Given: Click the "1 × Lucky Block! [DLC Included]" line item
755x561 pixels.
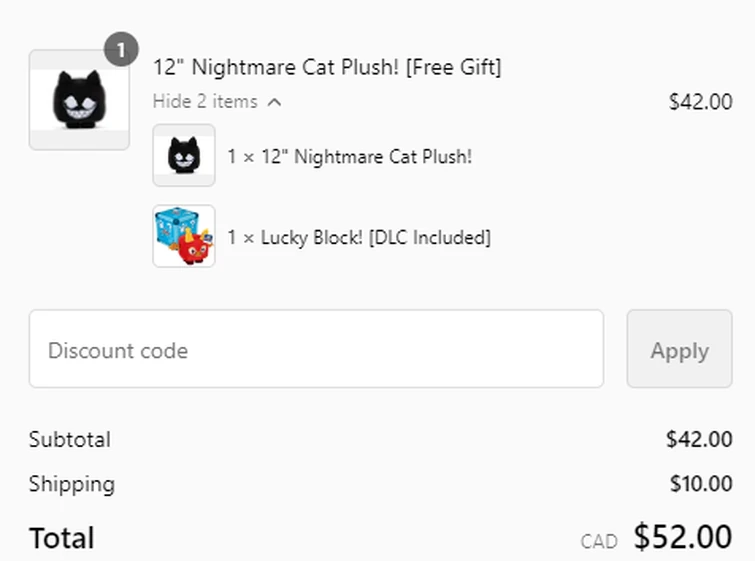Looking at the screenshot, I should pos(358,238).
